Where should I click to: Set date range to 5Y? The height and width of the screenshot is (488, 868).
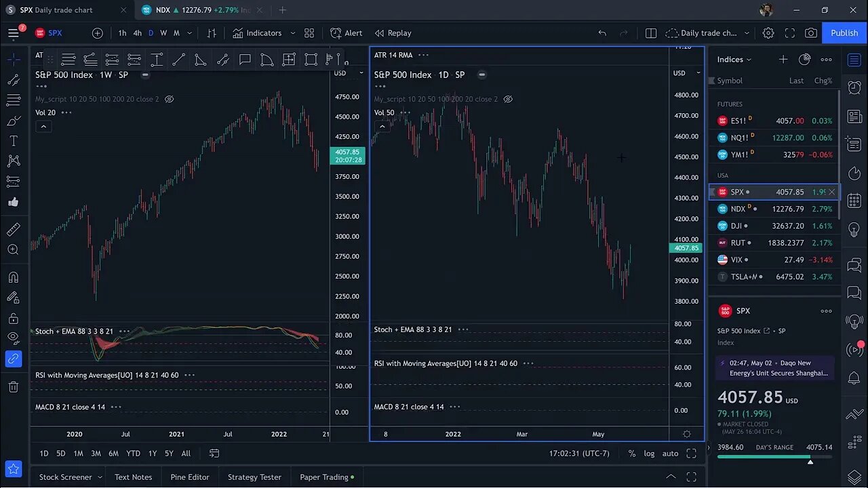pos(169,453)
